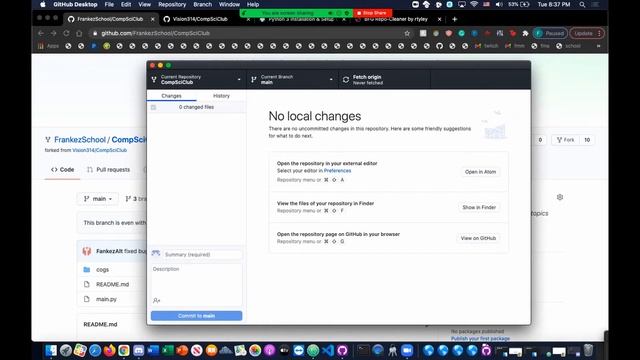Viewport: 640px width, 360px height.
Task: Click the browser reload icon
Action: click(66, 33)
